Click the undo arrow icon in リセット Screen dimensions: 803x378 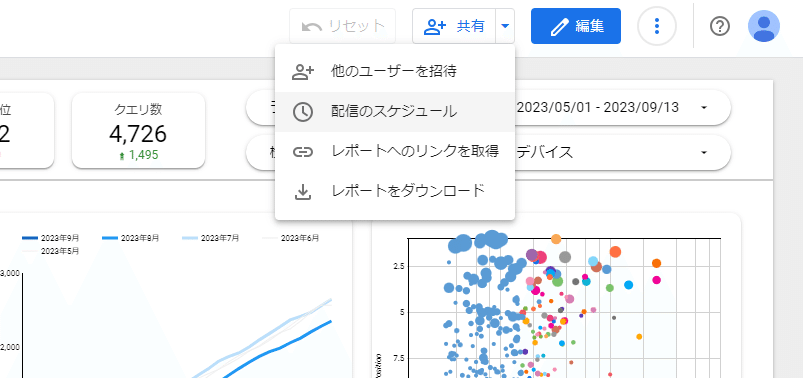click(311, 26)
